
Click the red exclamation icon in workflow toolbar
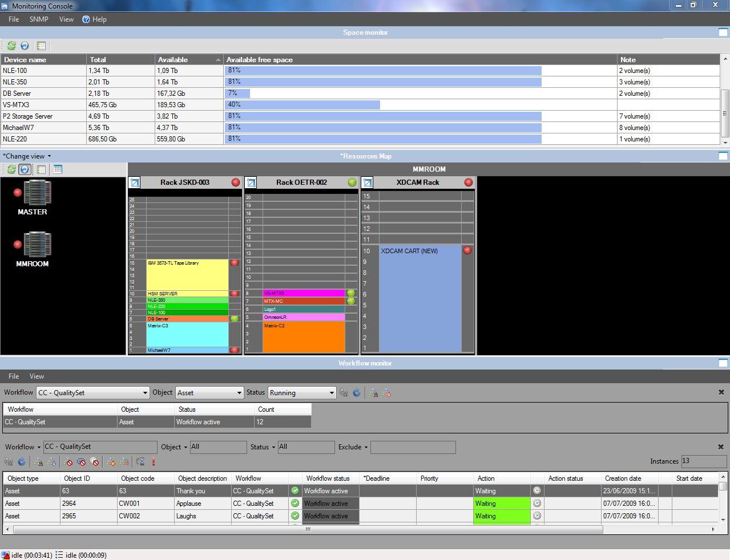[152, 462]
